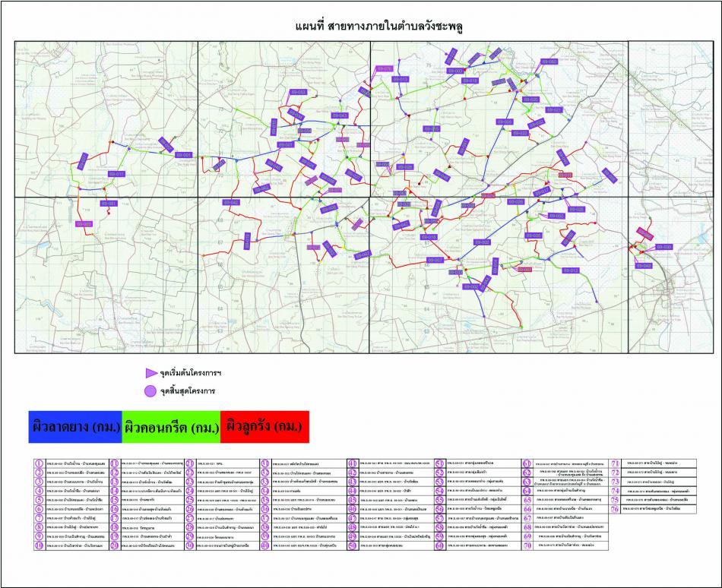
Task: Click route label 69-060 near the top of the map
Action: click(547, 62)
